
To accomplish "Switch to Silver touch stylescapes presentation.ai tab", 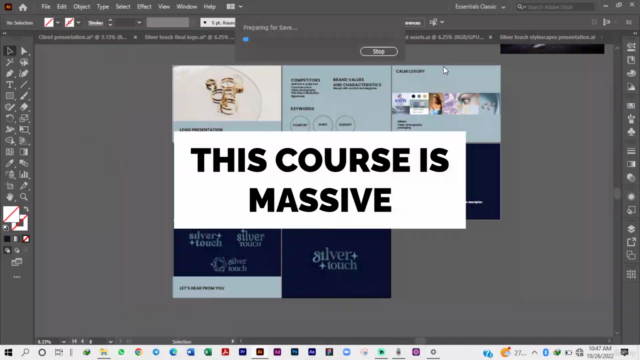I will point(547,37).
